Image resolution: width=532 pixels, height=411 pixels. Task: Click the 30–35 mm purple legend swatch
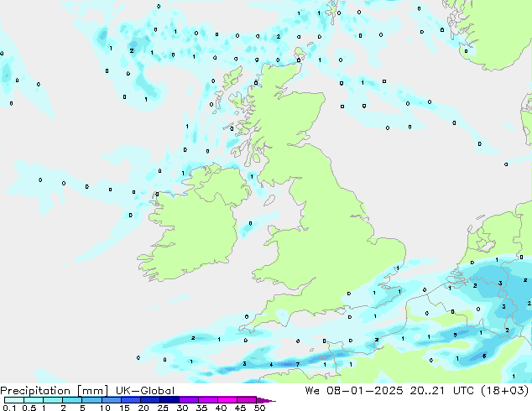coord(188,400)
